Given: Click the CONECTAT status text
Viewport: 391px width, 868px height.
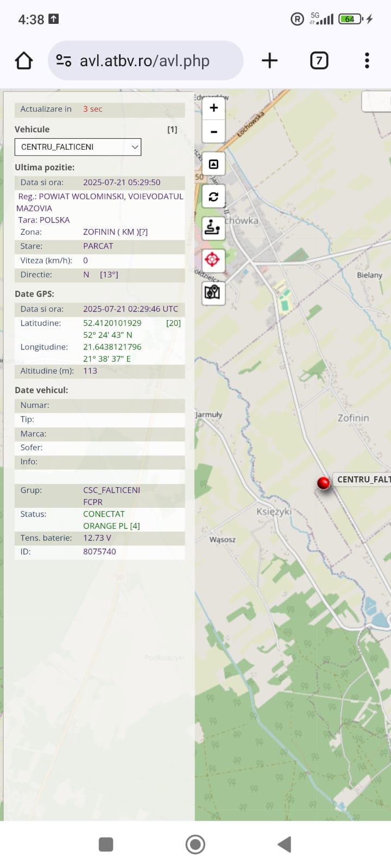Looking at the screenshot, I should 104,514.
